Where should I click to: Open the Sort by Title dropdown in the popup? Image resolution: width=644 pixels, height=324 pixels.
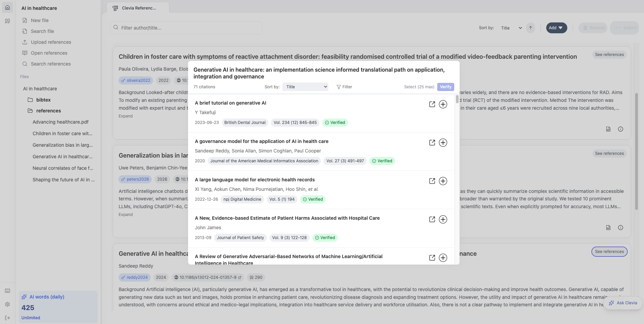click(x=305, y=87)
